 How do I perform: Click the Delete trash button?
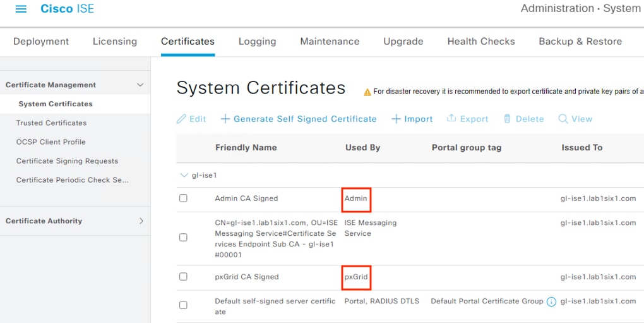click(523, 119)
